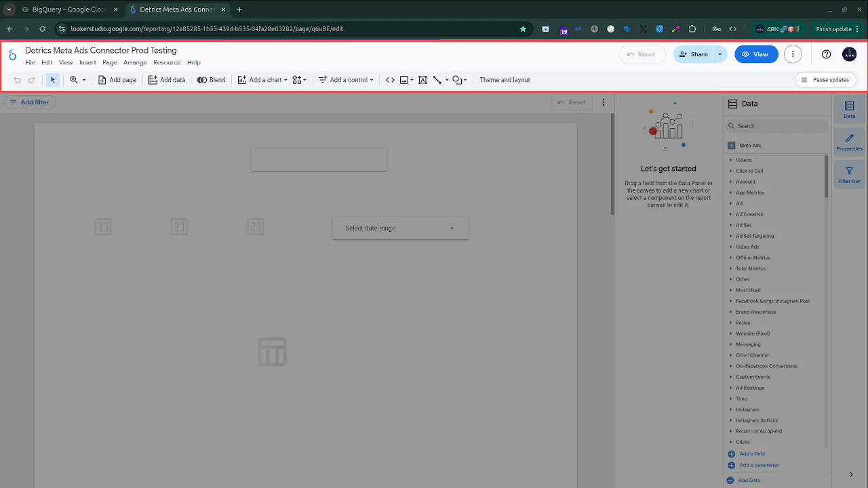Open the Select date range dropdown
The width and height of the screenshot is (868, 488).
[400, 228]
